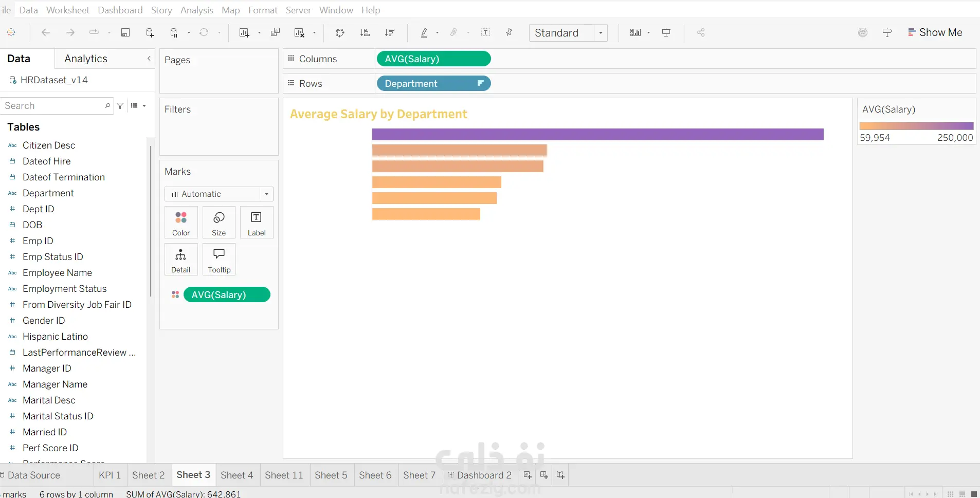Click the Tableau start page logo icon

(x=11, y=32)
